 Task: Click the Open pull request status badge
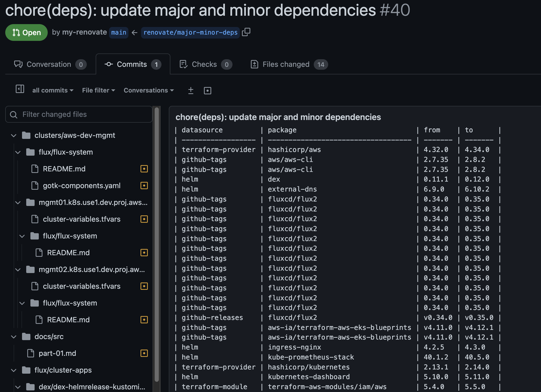tap(26, 32)
